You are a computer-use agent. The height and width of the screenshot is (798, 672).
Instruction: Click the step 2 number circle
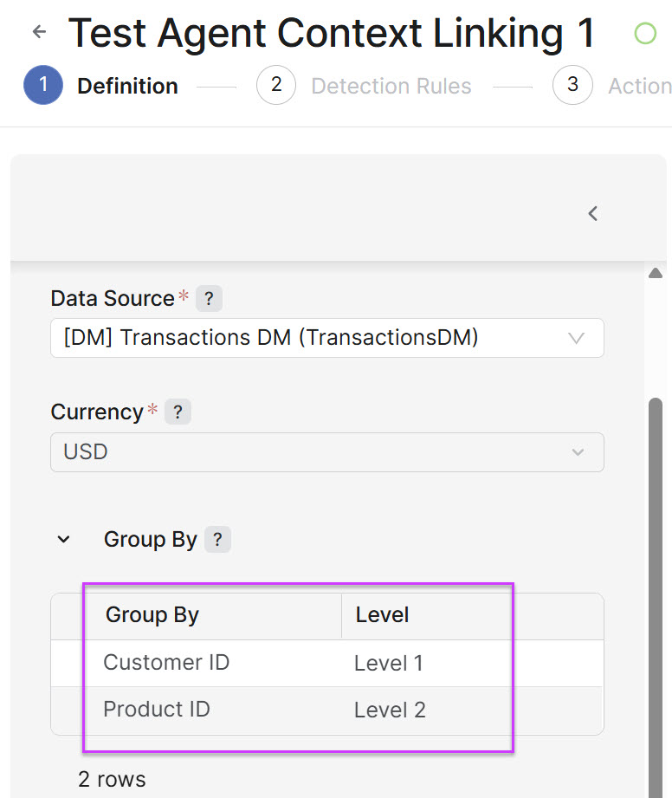pyautogui.click(x=276, y=86)
